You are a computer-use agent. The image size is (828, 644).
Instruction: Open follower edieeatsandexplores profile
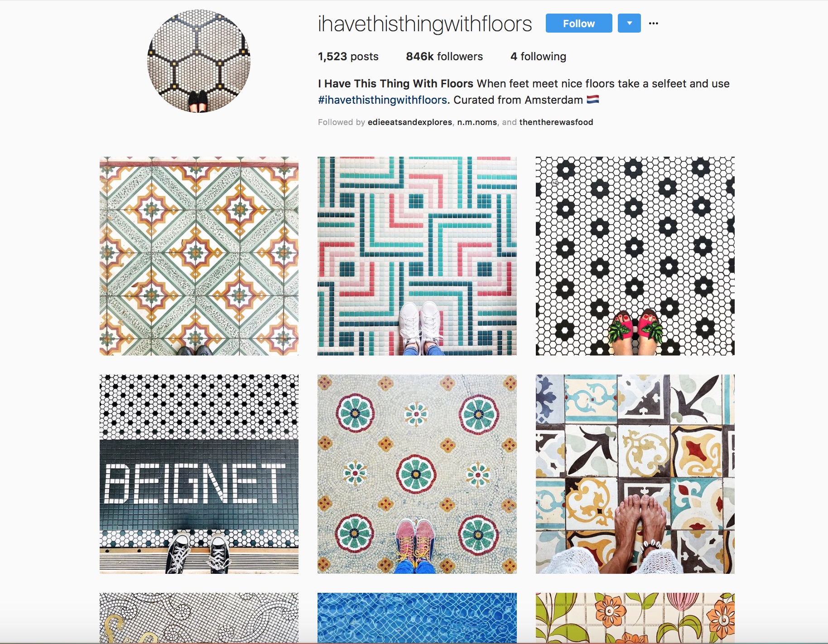click(x=409, y=122)
